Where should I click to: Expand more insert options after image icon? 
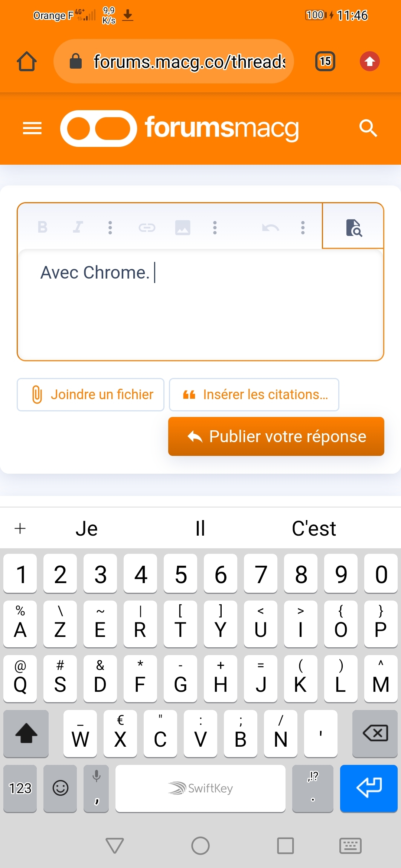(215, 227)
